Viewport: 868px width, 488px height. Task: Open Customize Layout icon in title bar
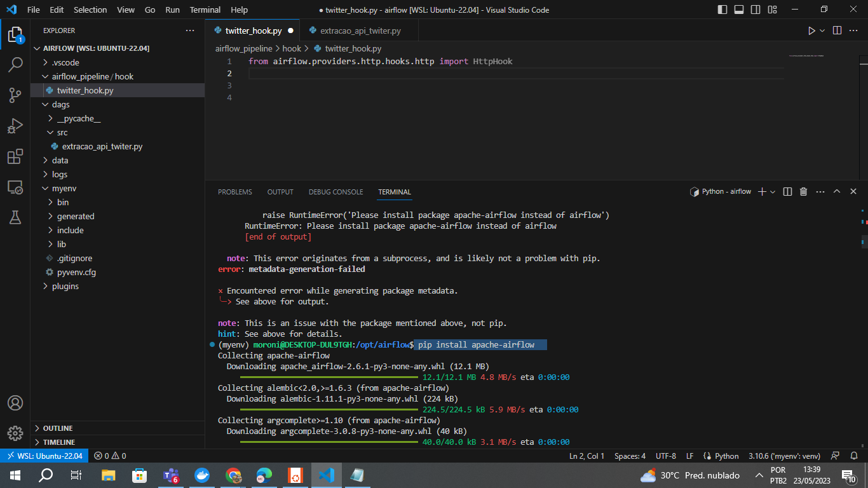pyautogui.click(x=772, y=10)
